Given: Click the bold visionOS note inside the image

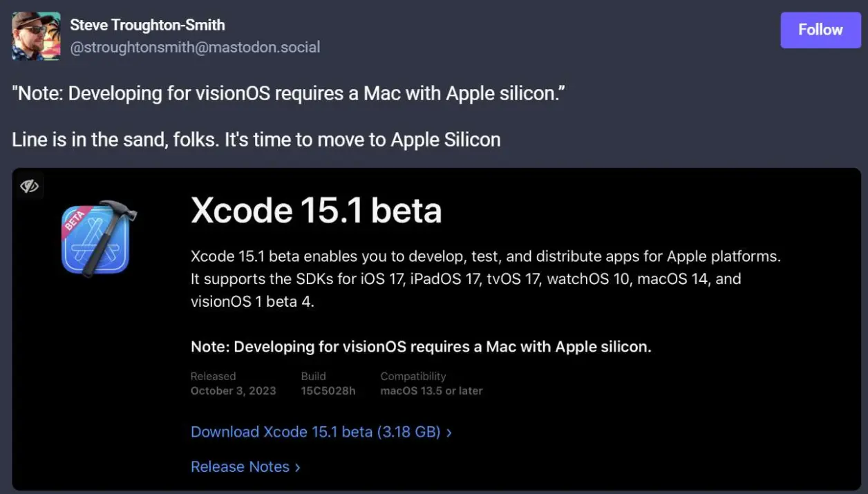Looking at the screenshot, I should click(420, 347).
